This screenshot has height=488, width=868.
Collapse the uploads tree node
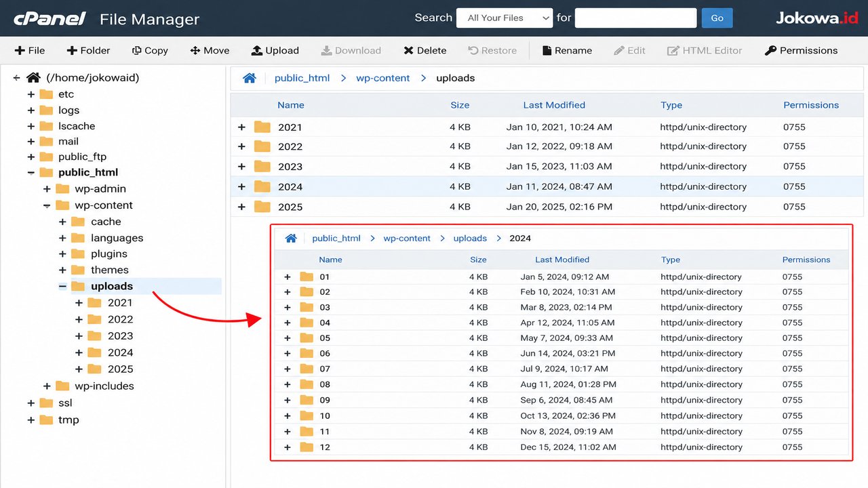tap(63, 286)
